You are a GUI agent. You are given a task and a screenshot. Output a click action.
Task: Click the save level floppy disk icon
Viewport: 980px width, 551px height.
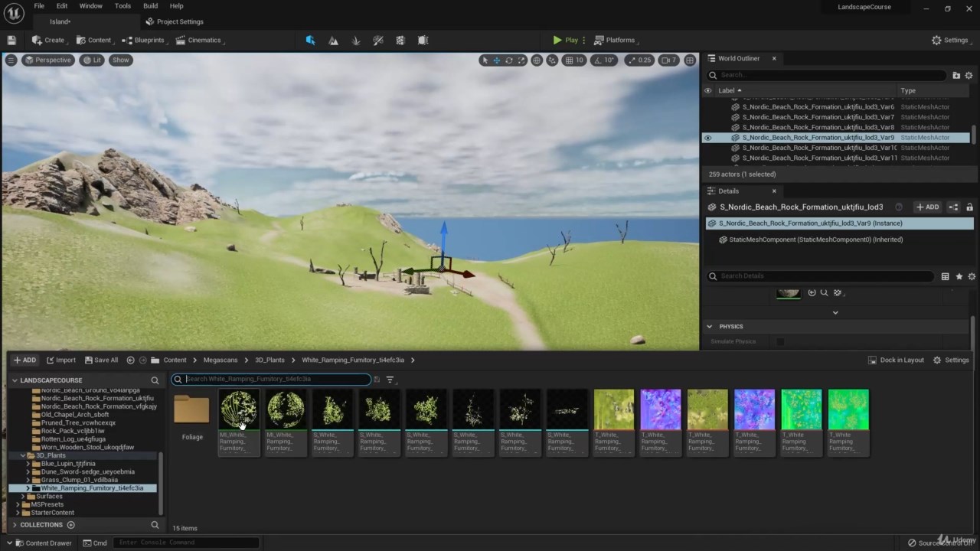coord(11,41)
